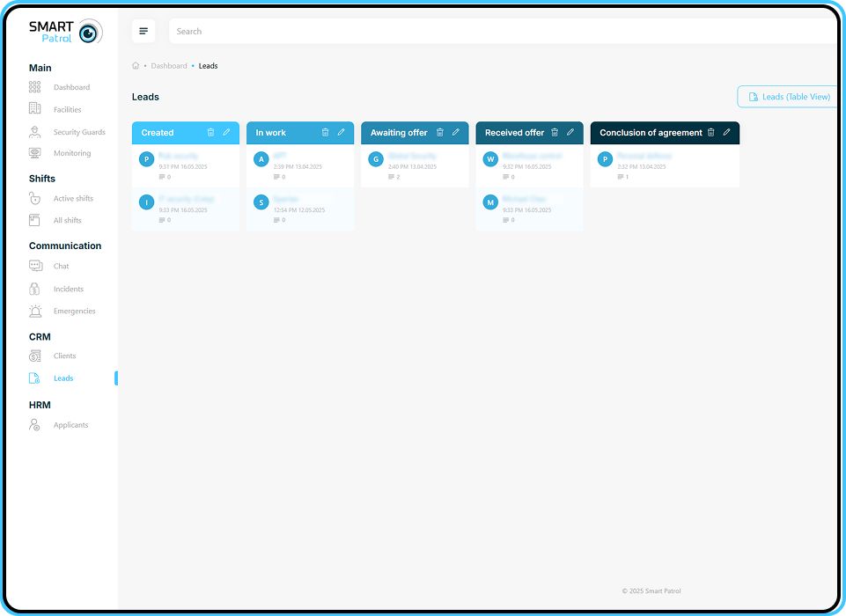Edit the Created column with pencil icon

(226, 133)
